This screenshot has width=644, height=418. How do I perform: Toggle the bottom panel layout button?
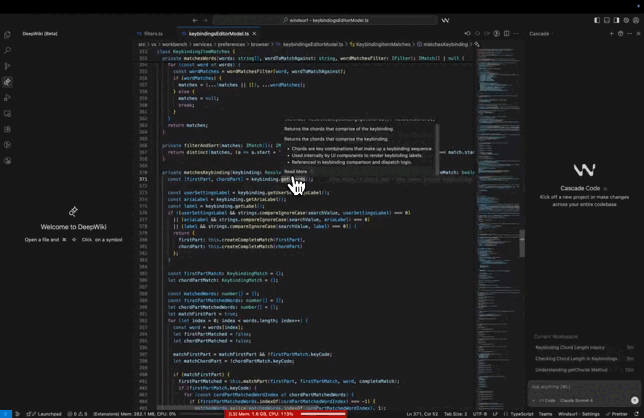coord(607,20)
